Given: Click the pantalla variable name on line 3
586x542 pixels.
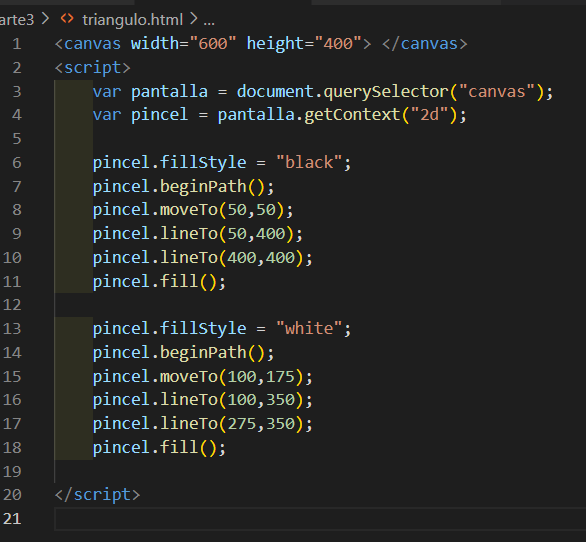Looking at the screenshot, I should coord(169,92).
